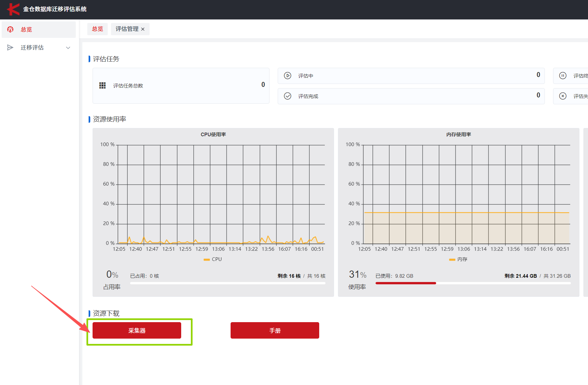Click the 共 31.26 GB total text
Viewport: 588px width, 385px height.
coord(557,276)
